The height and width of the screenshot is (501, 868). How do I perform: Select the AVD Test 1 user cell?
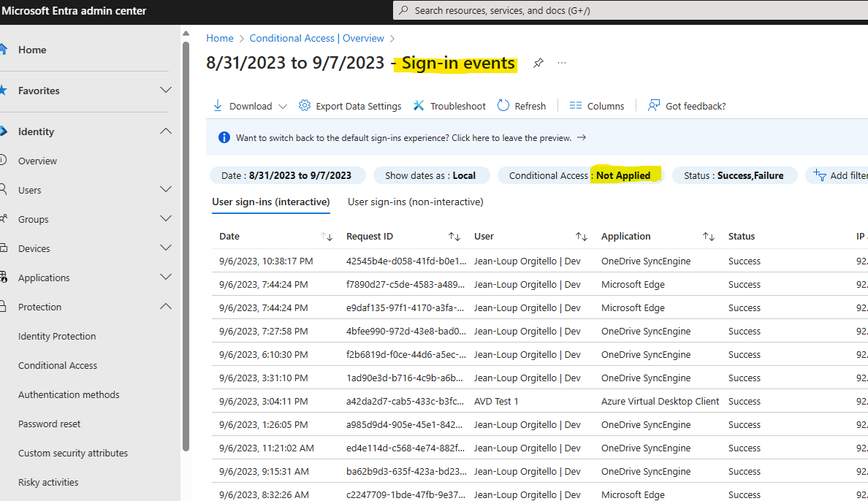(496, 402)
